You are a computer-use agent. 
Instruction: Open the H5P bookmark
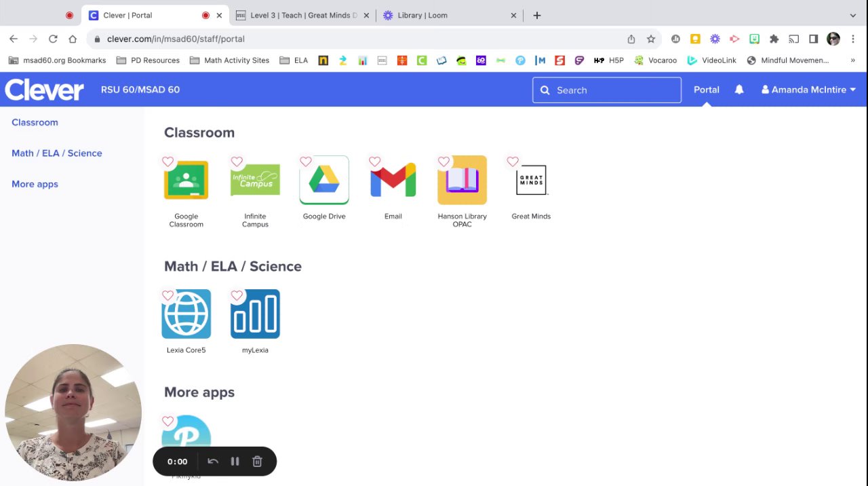(x=608, y=60)
